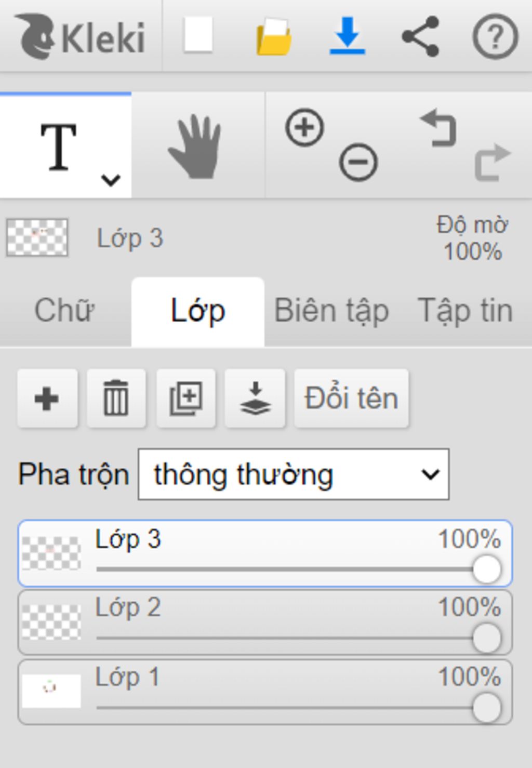This screenshot has width=532, height=768.
Task: Add a new layer with plus button
Action: click(x=47, y=399)
